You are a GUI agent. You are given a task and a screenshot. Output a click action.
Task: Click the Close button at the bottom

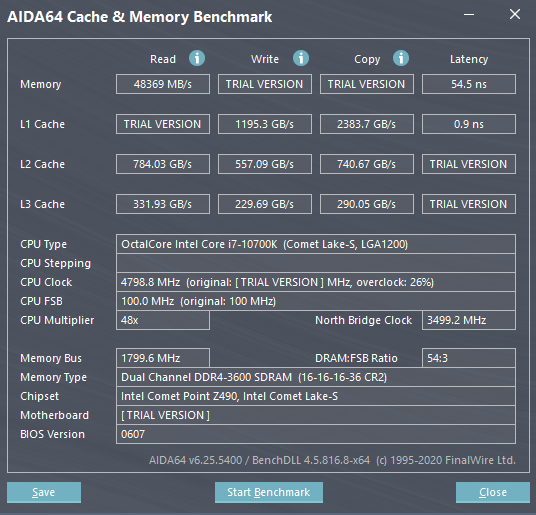point(493,492)
